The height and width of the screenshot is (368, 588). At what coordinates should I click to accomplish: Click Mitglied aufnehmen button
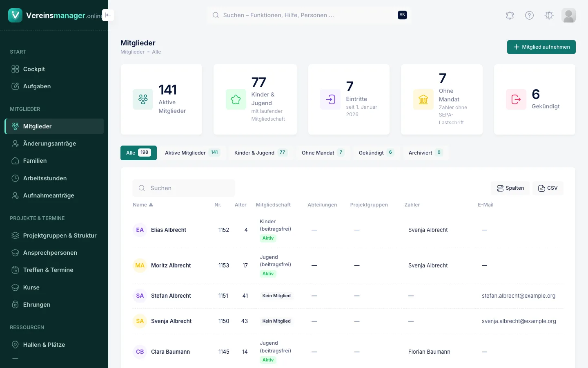pyautogui.click(x=541, y=47)
